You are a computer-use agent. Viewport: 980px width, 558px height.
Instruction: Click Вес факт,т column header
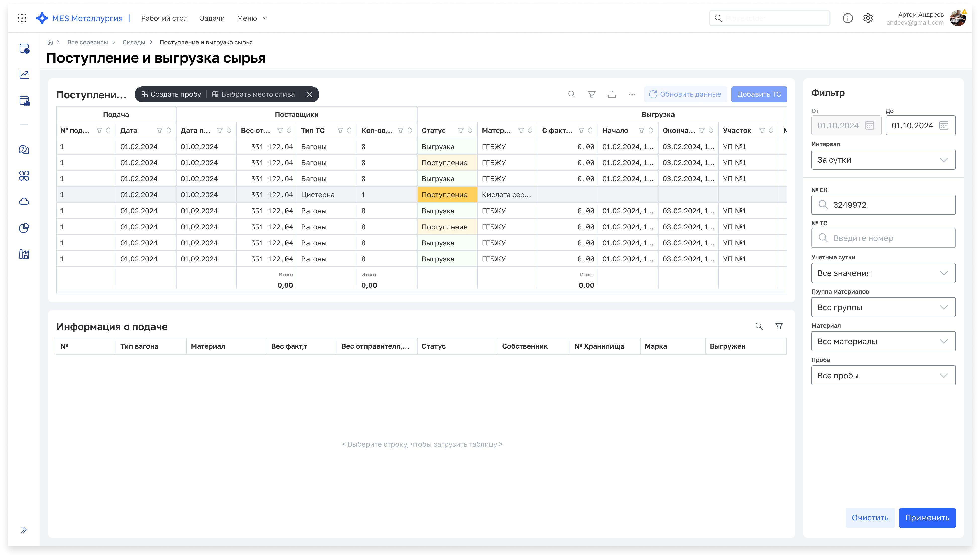[x=301, y=346]
